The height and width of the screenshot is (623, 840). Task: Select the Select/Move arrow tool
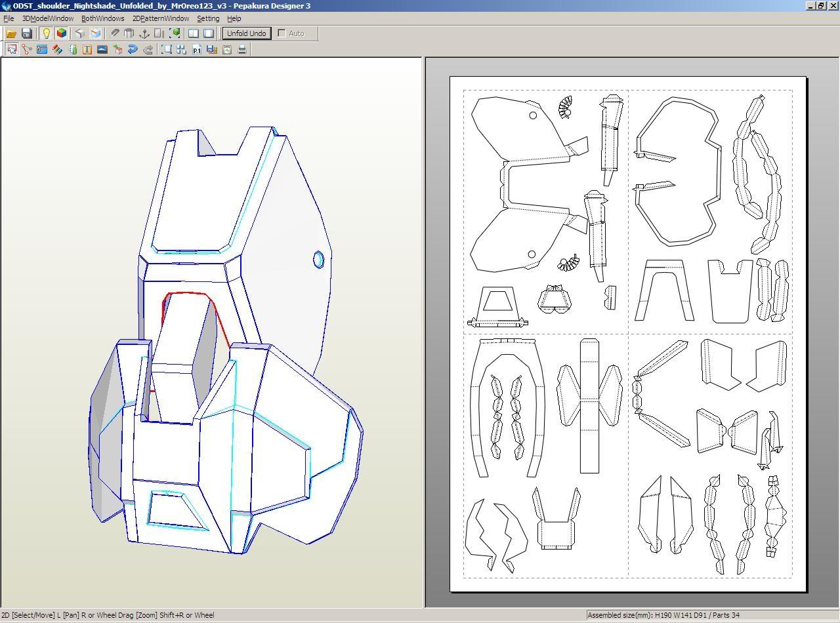coord(12,49)
